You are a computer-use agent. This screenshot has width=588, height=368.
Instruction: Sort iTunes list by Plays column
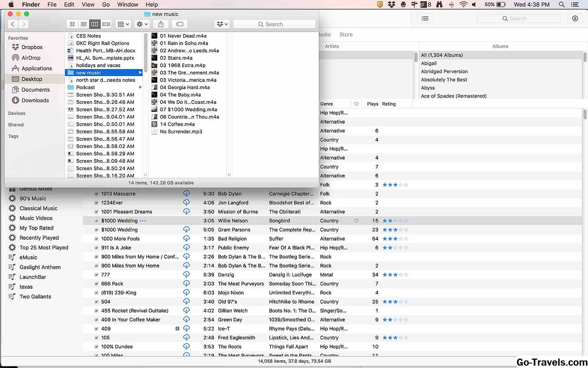(373, 104)
